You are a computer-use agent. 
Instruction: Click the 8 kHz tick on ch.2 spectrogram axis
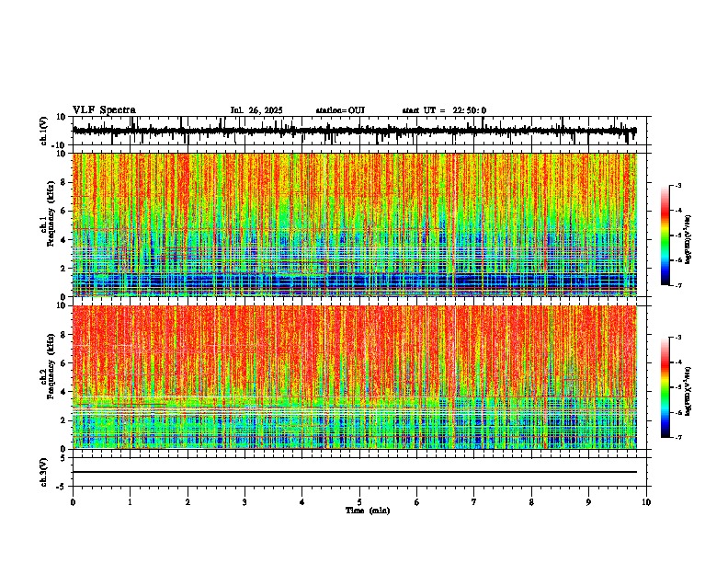tap(65, 335)
